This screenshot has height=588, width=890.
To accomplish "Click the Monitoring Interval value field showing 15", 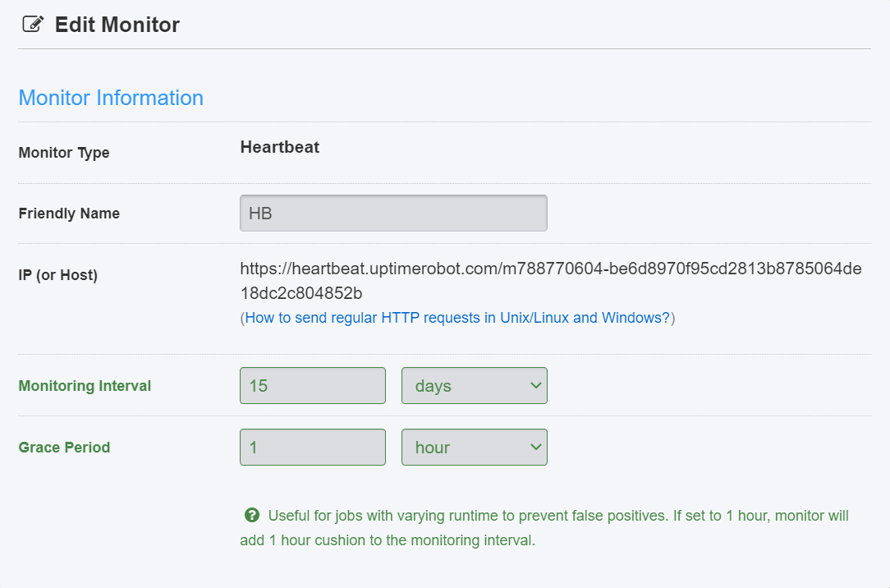I will point(313,386).
